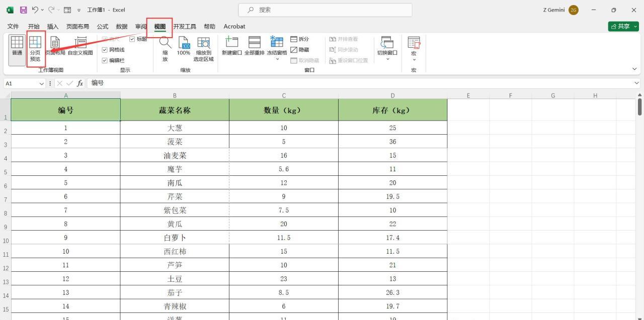Image resolution: width=644 pixels, height=320 pixels.
Task: Select cell containing 油麦菜
Action: pyautogui.click(x=175, y=155)
